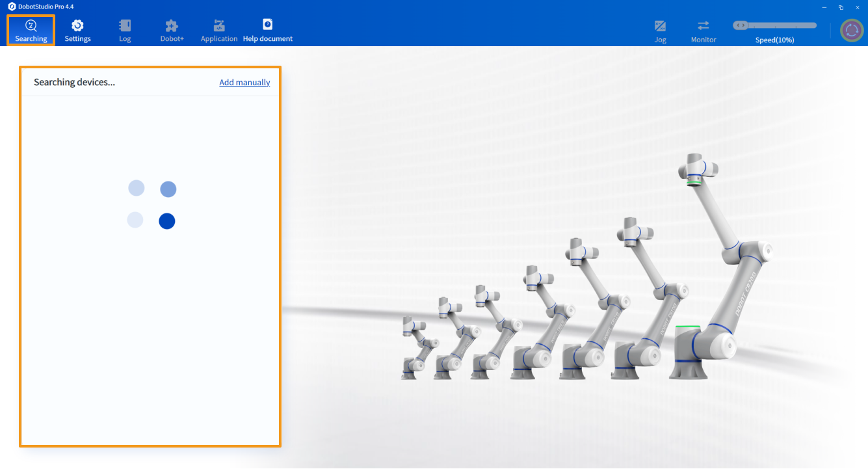View the Log panel
This screenshot has width=868, height=469.
coord(124,30)
